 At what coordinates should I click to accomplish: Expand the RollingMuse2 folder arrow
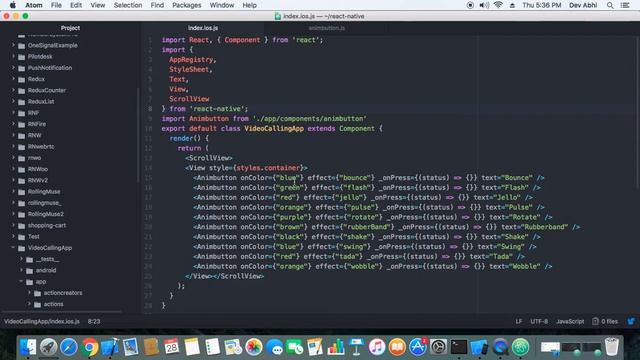coord(13,214)
